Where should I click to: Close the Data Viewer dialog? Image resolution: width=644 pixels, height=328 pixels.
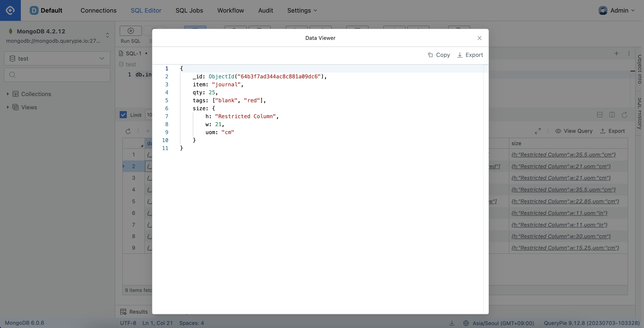coord(479,38)
